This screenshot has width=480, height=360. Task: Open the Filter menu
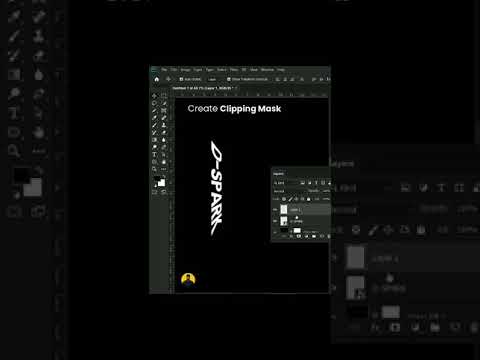click(x=235, y=70)
